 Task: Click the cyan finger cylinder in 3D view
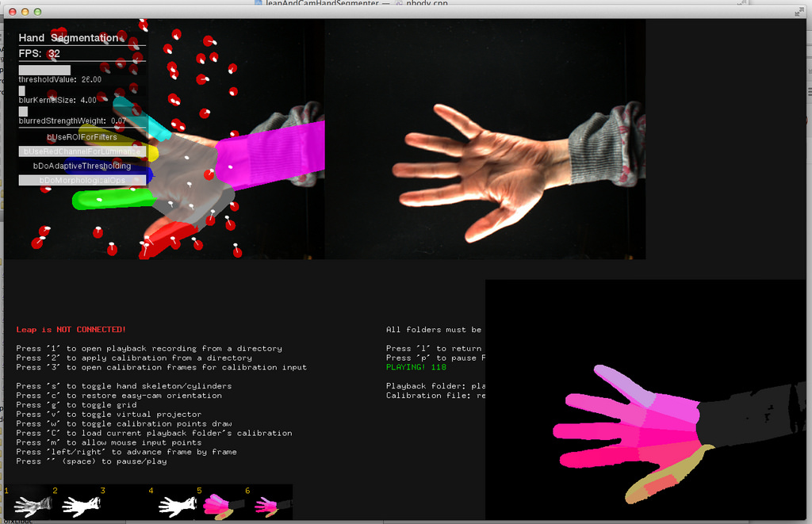141,118
